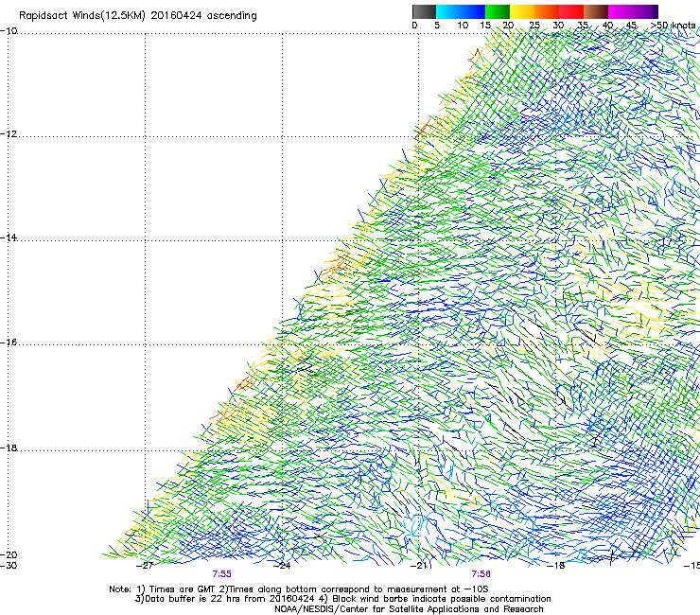Click the '-27' longitude label on bottom axis
The width and height of the screenshot is (700, 615).
click(x=145, y=566)
